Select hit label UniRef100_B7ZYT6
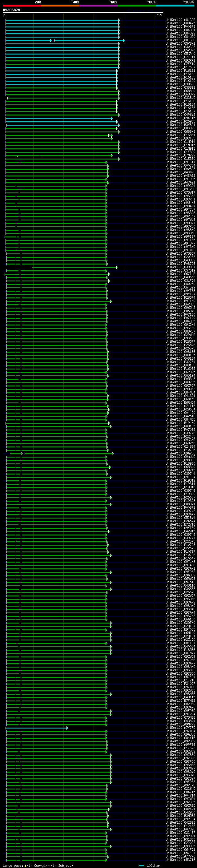The image size is (197, 868). 180,525
